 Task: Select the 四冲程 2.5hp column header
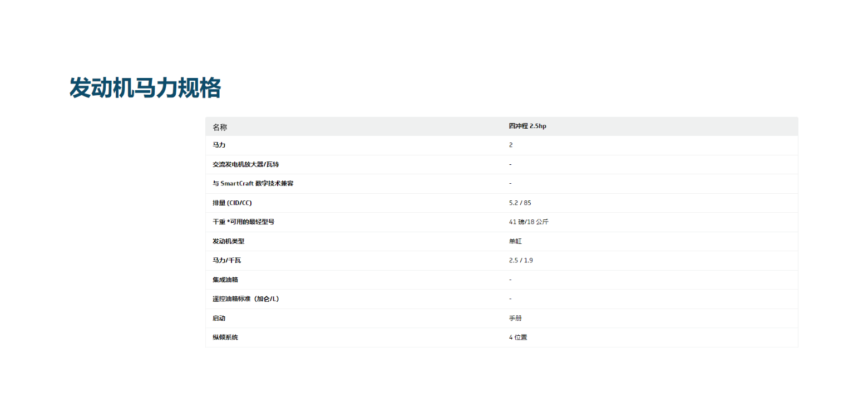coord(527,126)
